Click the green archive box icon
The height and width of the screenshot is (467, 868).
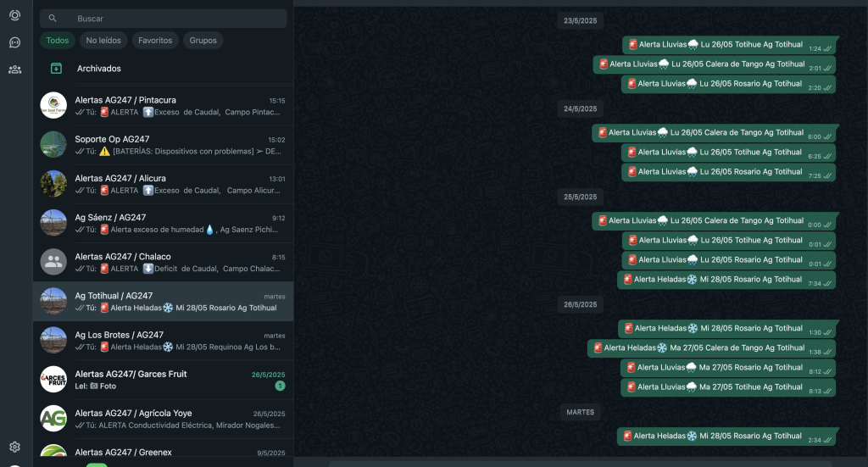[56, 69]
